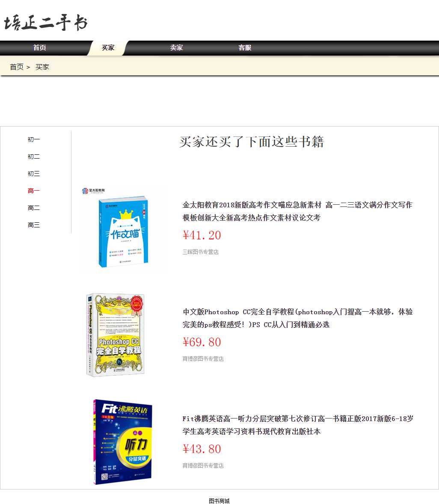Open the 中文版Photoshop CC教程 title link
The width and height of the screenshot is (439, 504).
(297, 318)
